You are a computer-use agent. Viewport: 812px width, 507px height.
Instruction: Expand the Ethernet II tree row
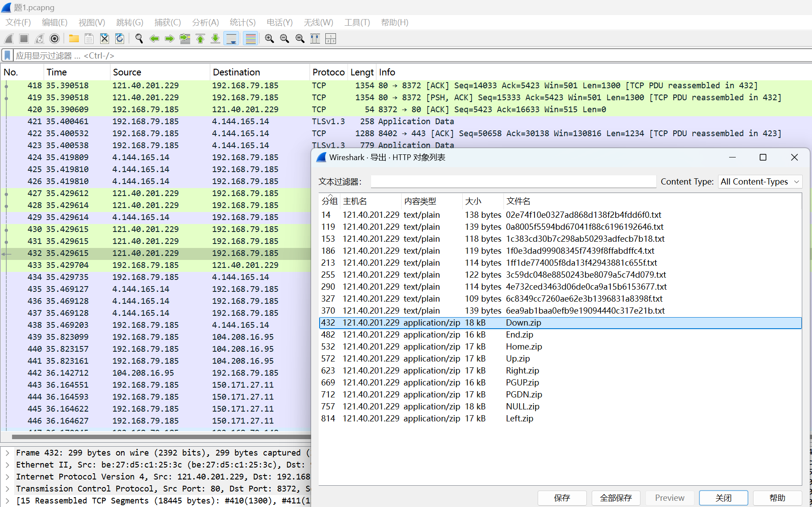[7, 464]
